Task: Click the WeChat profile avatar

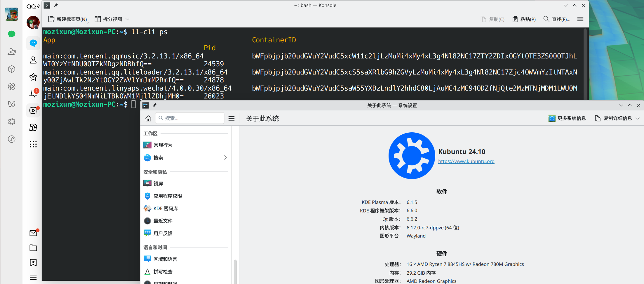Action: [x=12, y=14]
